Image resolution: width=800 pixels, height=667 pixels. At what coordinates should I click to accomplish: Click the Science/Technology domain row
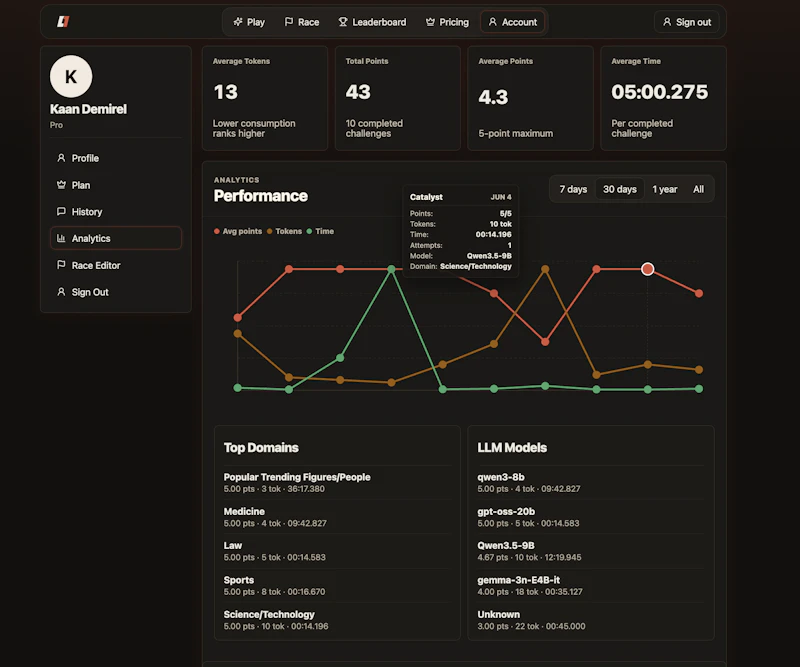coord(337,620)
